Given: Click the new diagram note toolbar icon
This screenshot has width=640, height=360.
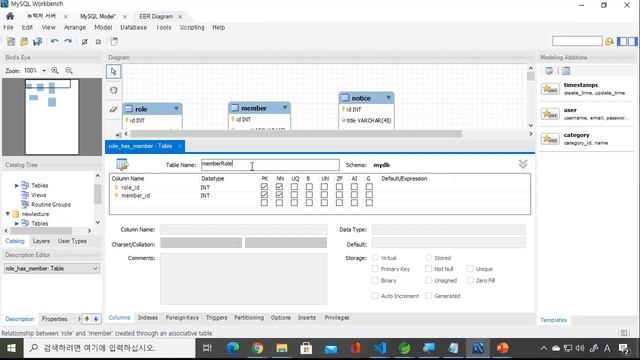Looking at the screenshot, I should (x=114, y=42).
